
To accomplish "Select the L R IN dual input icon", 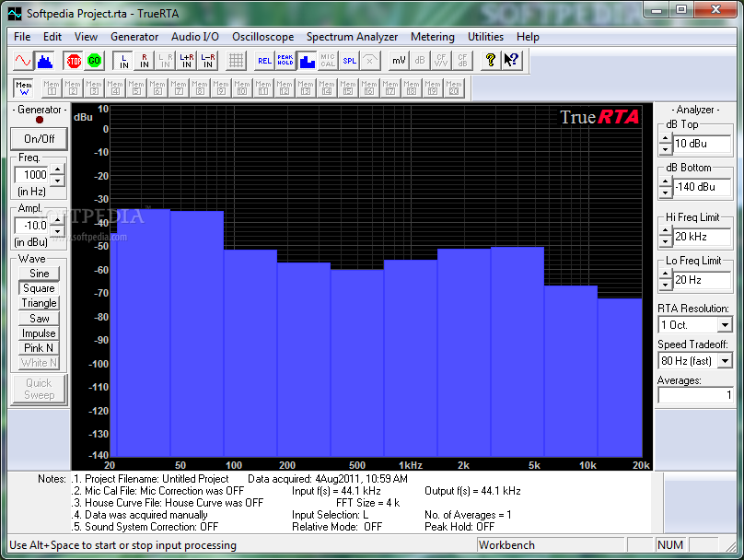I will (x=165, y=60).
